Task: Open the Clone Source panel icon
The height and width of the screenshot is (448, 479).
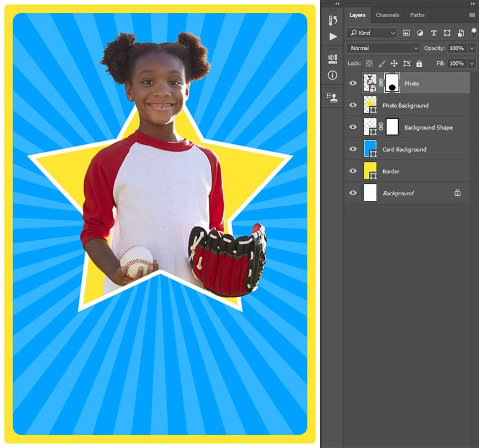Action: click(333, 98)
